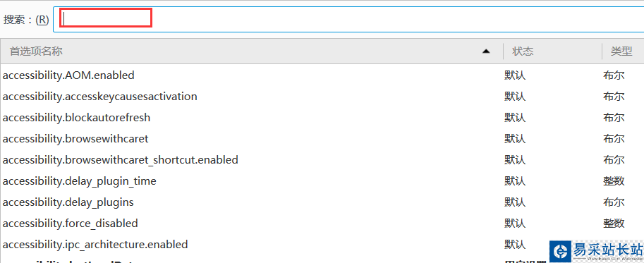The height and width of the screenshot is (263, 644).
Task: Select accessibility.force_disabled preference
Action: pos(322,224)
